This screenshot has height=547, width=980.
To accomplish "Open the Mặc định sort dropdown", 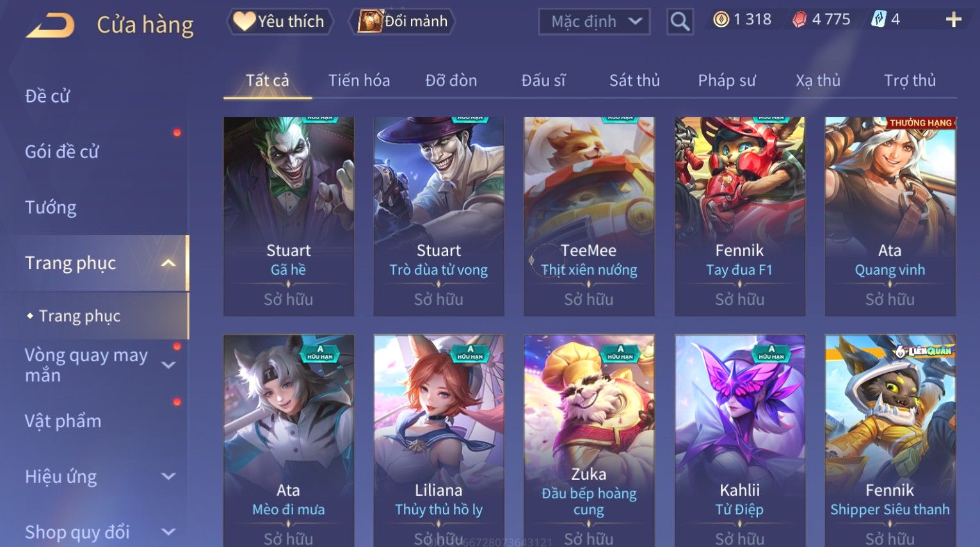I will point(594,21).
